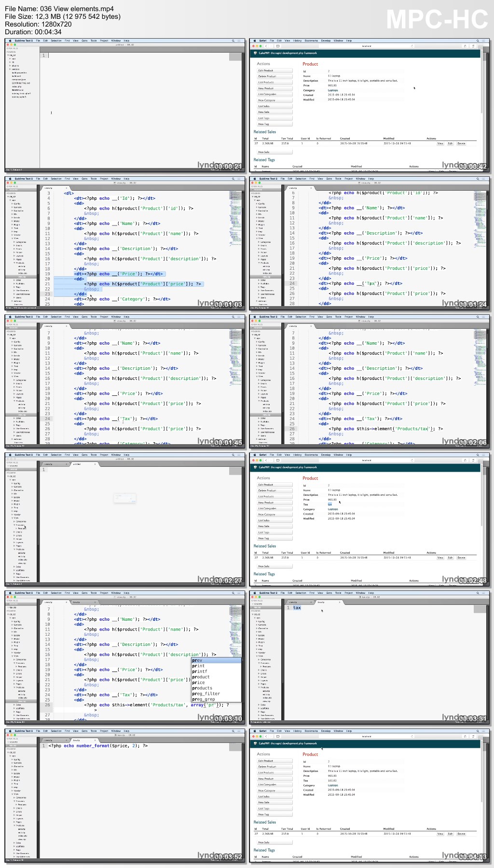
Task: Click the 'Related Sales' heading in the 00:04:13 frame
Action: (x=265, y=822)
